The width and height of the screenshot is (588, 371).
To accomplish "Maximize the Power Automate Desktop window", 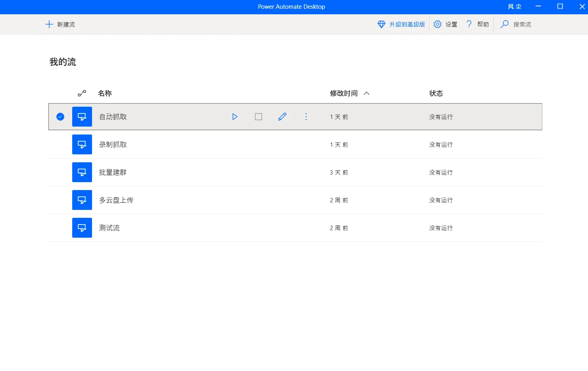I will (x=560, y=6).
